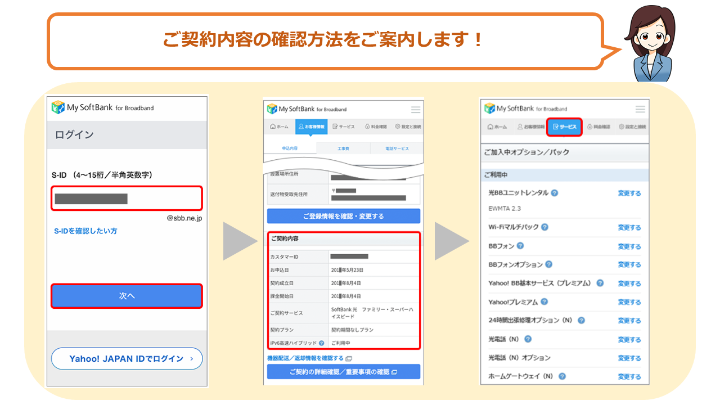Click 変更する for ホームゲートウェイ (N)
Viewport: 720px width, 405px height.
click(629, 377)
